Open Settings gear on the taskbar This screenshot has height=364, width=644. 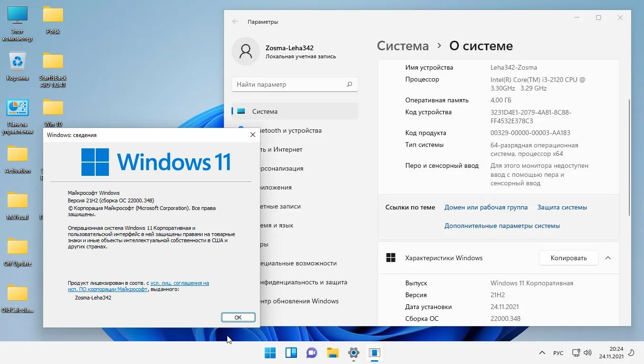pos(354,353)
